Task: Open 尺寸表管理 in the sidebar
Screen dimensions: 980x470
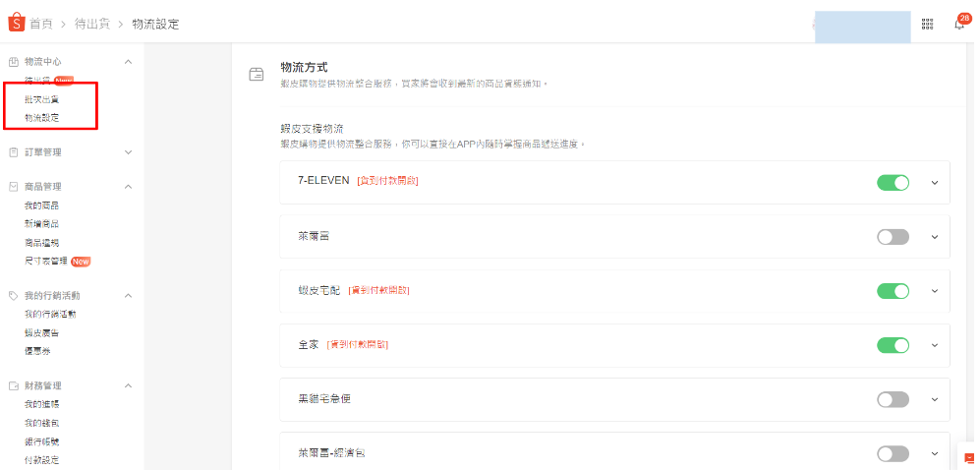Action: (x=45, y=262)
